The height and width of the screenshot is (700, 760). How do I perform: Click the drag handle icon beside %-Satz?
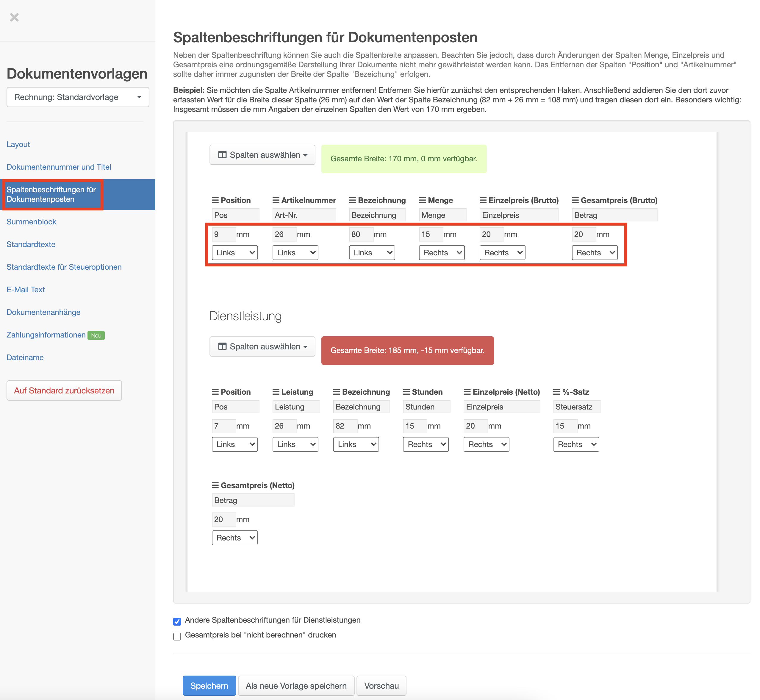556,392
